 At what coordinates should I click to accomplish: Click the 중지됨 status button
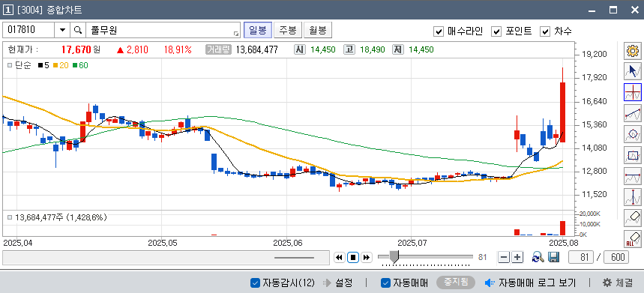456,283
